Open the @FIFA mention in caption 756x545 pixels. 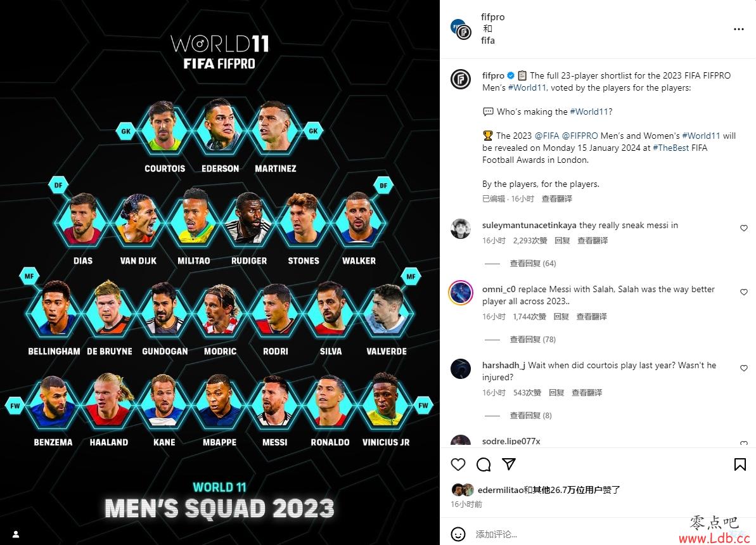coord(547,136)
